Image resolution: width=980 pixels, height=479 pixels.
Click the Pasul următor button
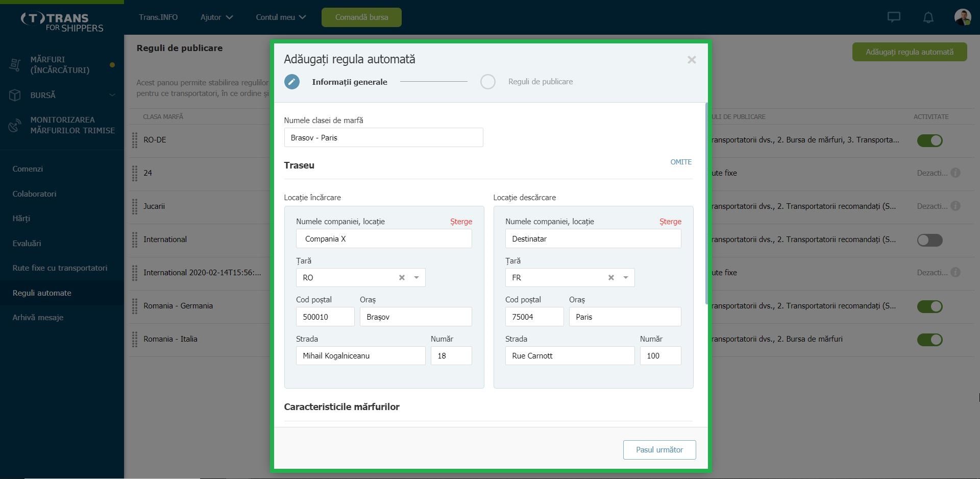pos(659,450)
